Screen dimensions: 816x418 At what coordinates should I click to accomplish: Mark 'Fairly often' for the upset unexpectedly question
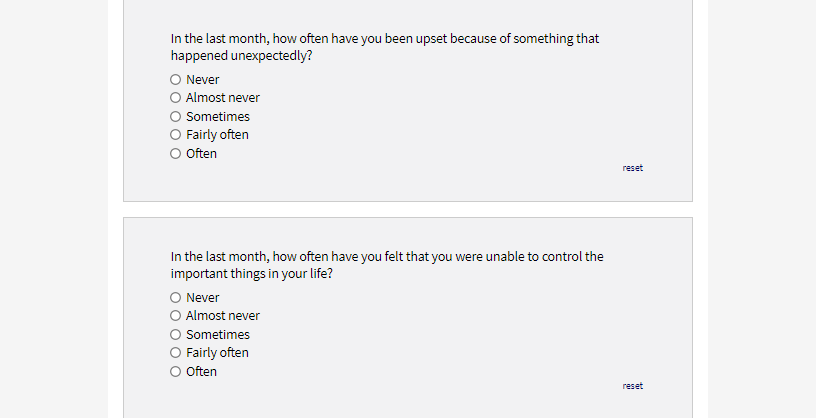pos(175,135)
